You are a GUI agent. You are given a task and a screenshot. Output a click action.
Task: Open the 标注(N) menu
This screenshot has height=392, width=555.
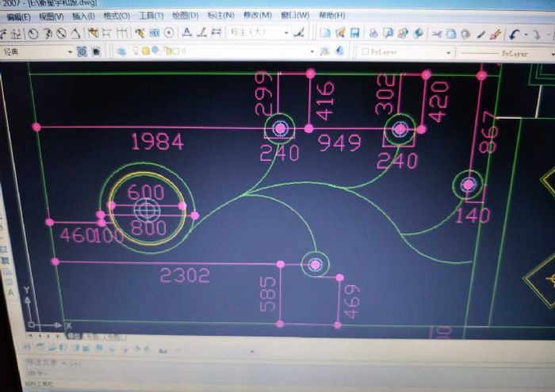click(220, 16)
